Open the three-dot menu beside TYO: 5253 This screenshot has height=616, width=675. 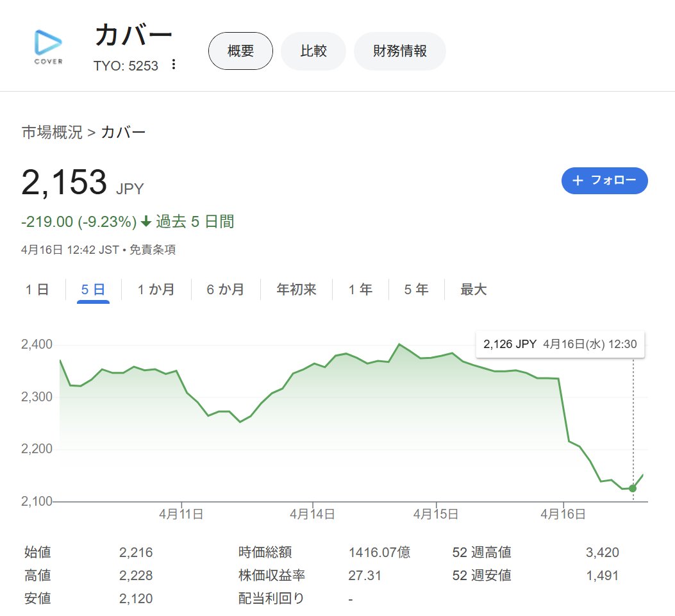(173, 65)
